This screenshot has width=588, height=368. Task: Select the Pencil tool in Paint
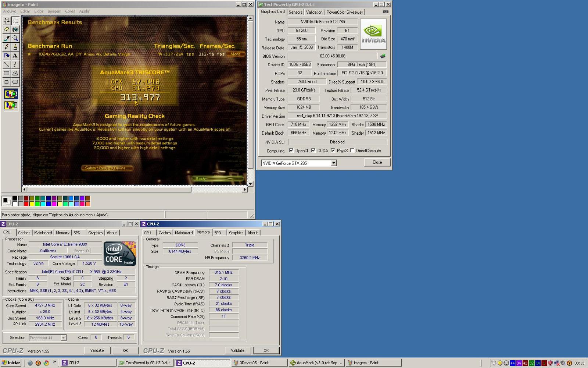(7, 47)
